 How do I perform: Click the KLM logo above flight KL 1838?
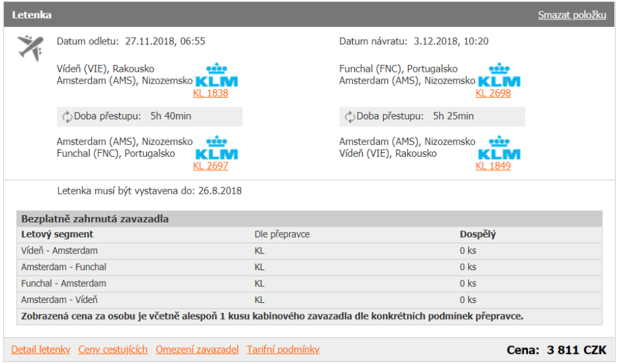[x=217, y=75]
